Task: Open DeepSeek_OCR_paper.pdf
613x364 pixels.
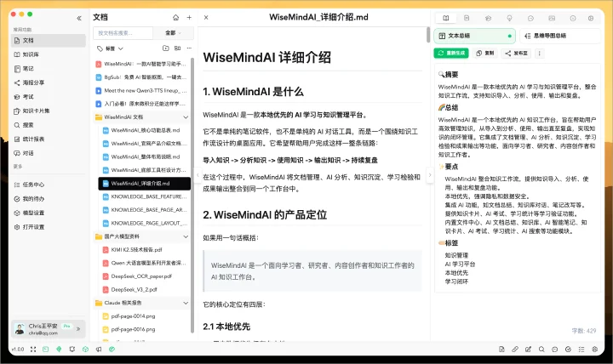Action: [144, 276]
